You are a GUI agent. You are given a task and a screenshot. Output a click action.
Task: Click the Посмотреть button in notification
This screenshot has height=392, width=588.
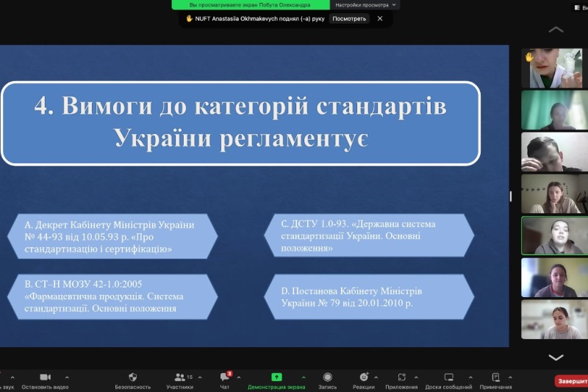click(x=349, y=18)
